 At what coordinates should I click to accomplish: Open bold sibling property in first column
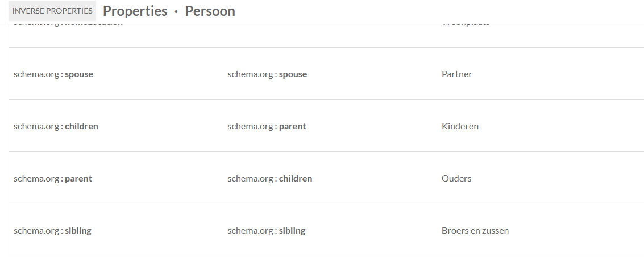(78, 231)
